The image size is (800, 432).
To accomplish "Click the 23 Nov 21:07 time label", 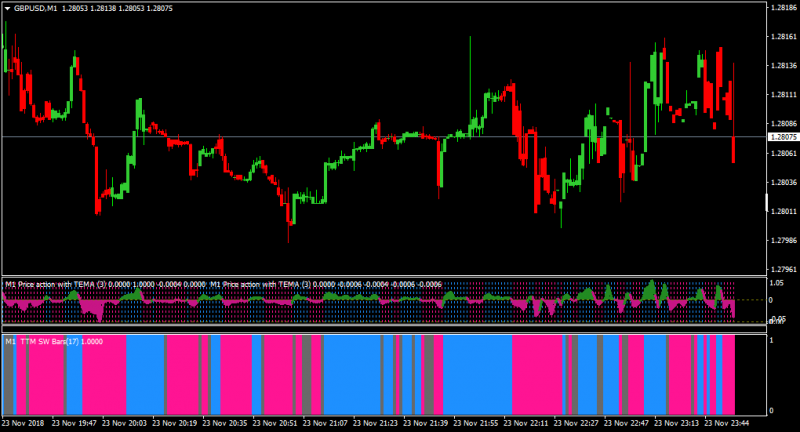I will [x=325, y=423].
